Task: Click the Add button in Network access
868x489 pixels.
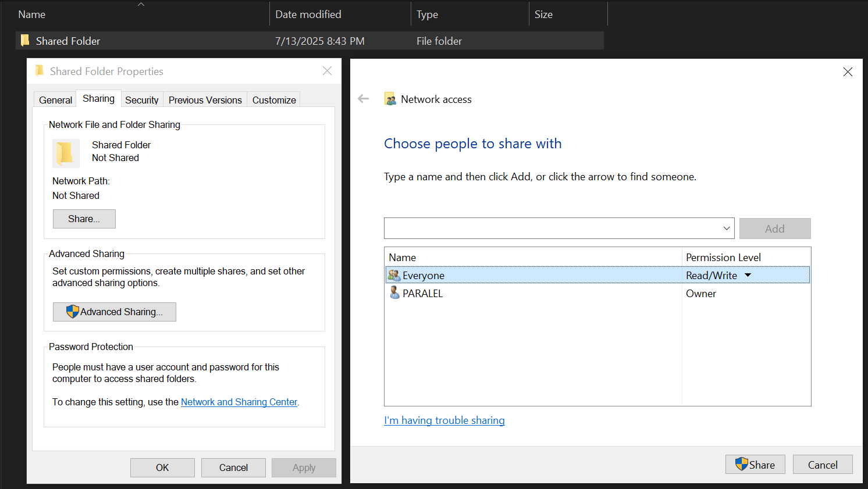Action: (x=774, y=228)
